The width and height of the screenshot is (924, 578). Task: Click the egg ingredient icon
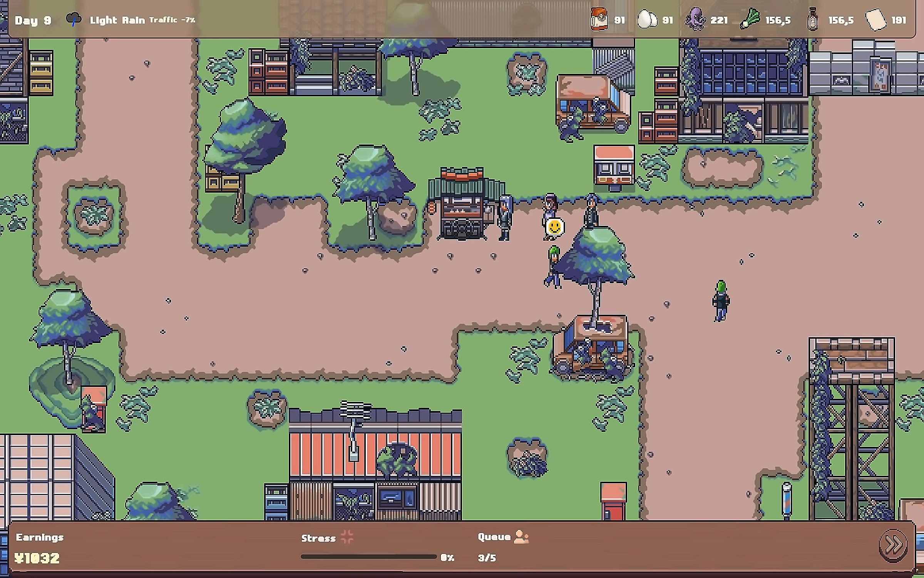[647, 19]
